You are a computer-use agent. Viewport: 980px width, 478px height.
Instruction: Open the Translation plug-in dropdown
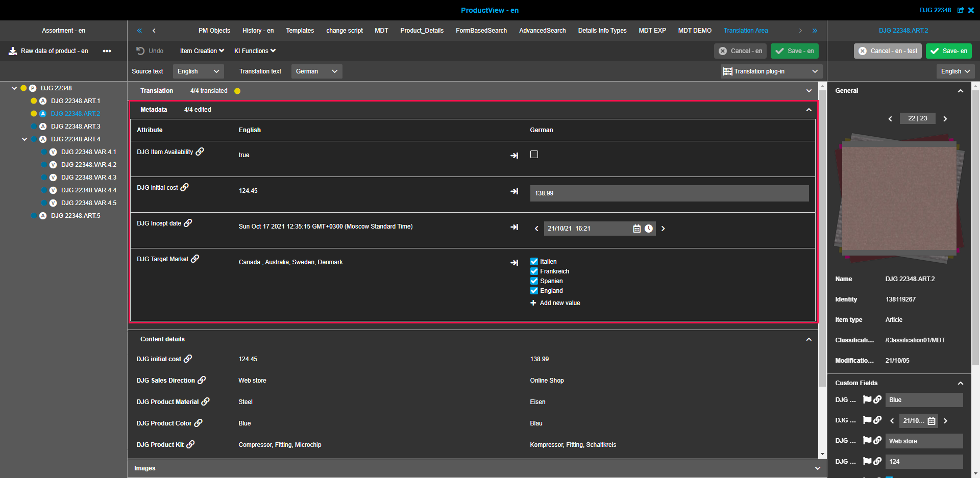click(x=770, y=71)
